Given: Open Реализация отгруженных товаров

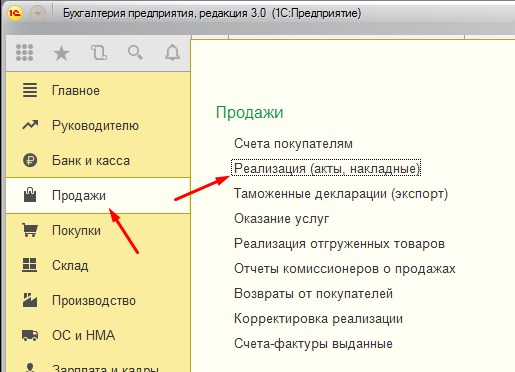Looking at the screenshot, I should coord(339,244).
